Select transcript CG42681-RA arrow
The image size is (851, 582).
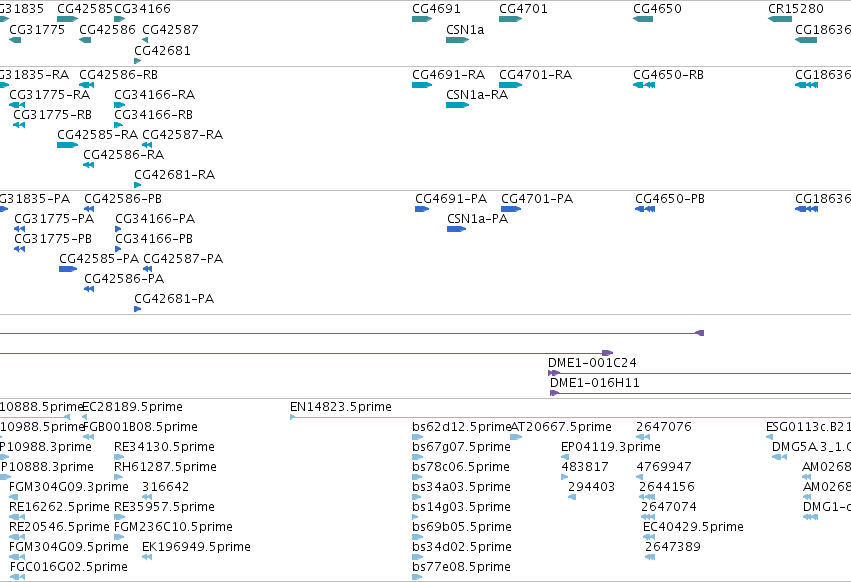click(137, 185)
